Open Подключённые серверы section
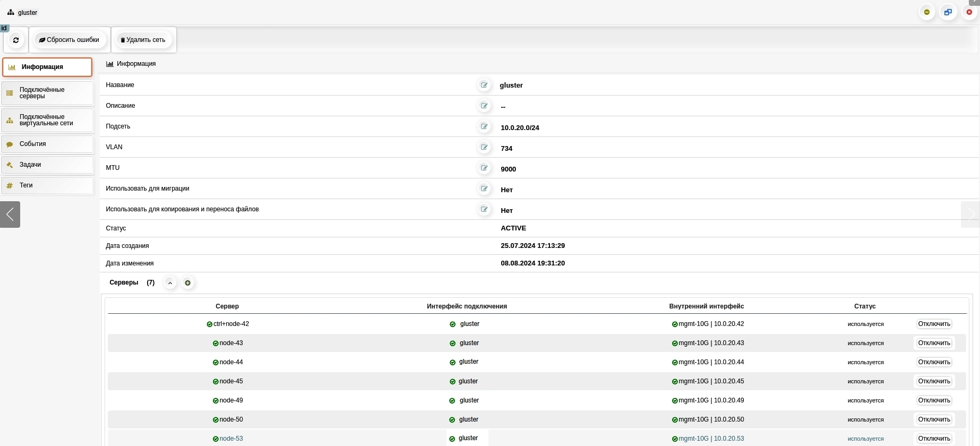The width and height of the screenshot is (980, 446). coord(47,93)
